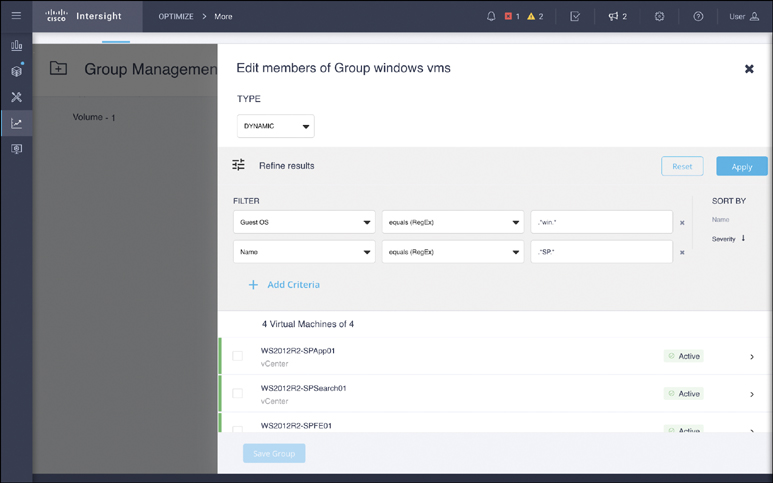Screen dimensions: 773x483
Task: Expand the WS2012R2-SPApp01 row chevron
Action: click(752, 357)
